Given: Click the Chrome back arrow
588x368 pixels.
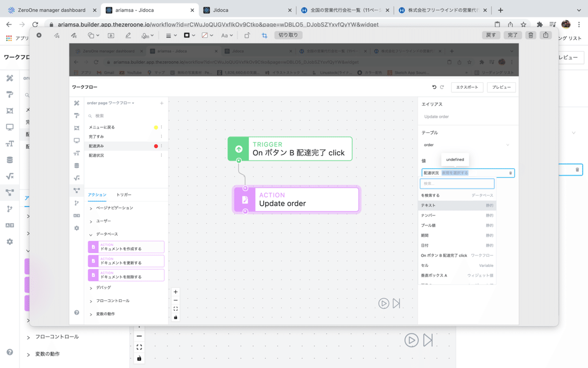Looking at the screenshot, I should pos(9,24).
